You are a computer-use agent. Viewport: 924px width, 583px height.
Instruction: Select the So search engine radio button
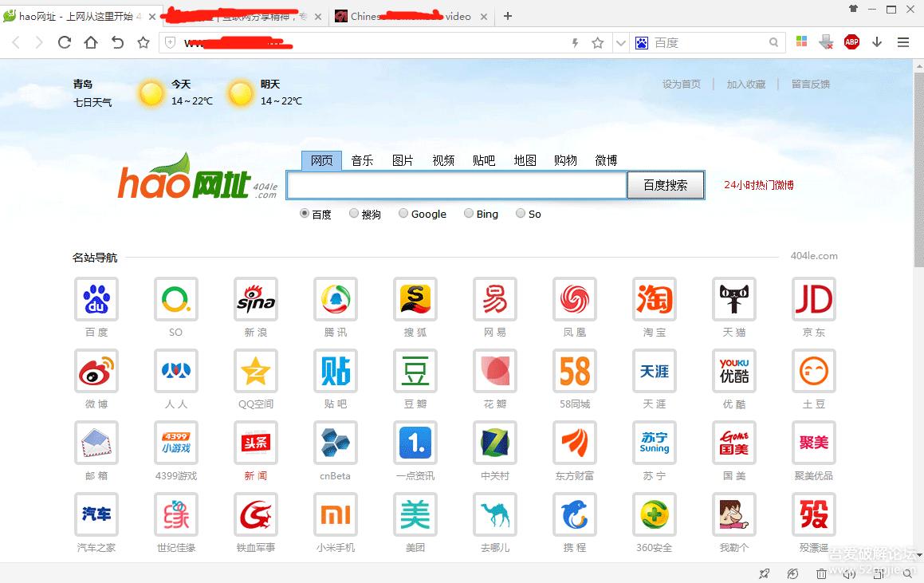[x=521, y=214]
